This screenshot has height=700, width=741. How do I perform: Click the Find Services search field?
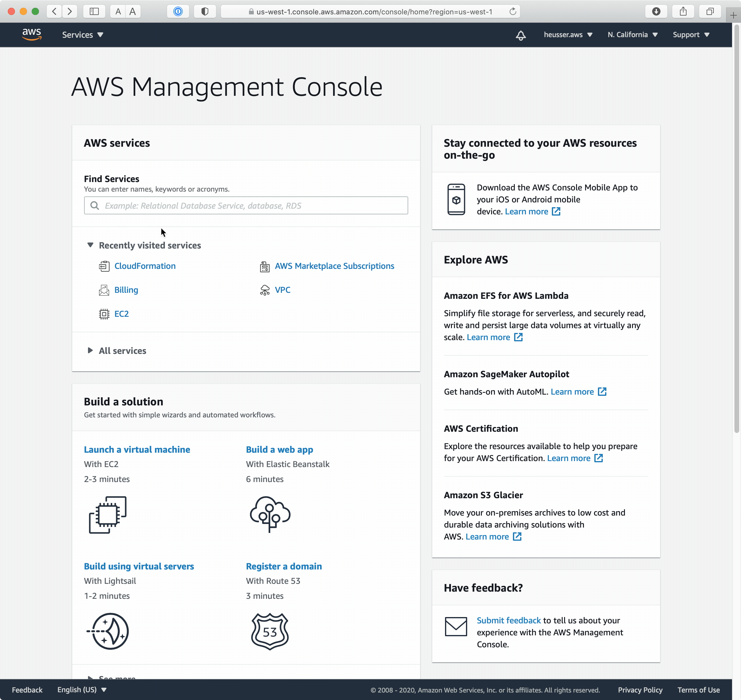246,206
